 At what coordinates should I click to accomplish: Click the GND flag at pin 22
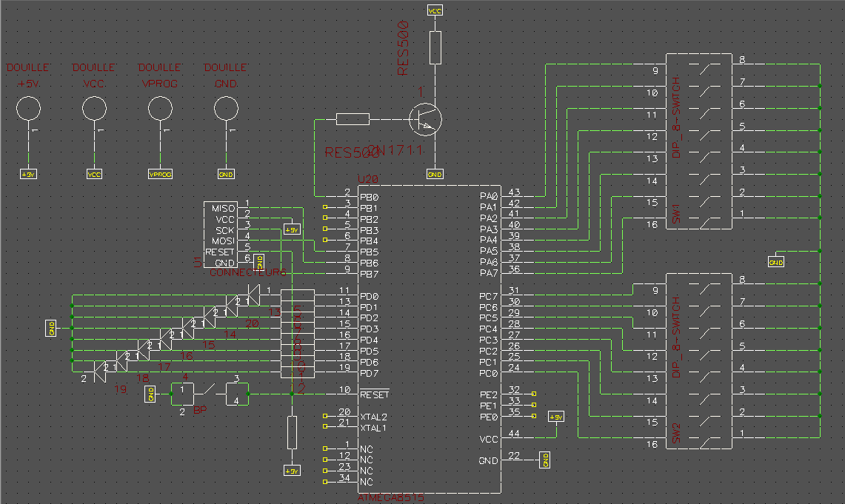(x=545, y=460)
